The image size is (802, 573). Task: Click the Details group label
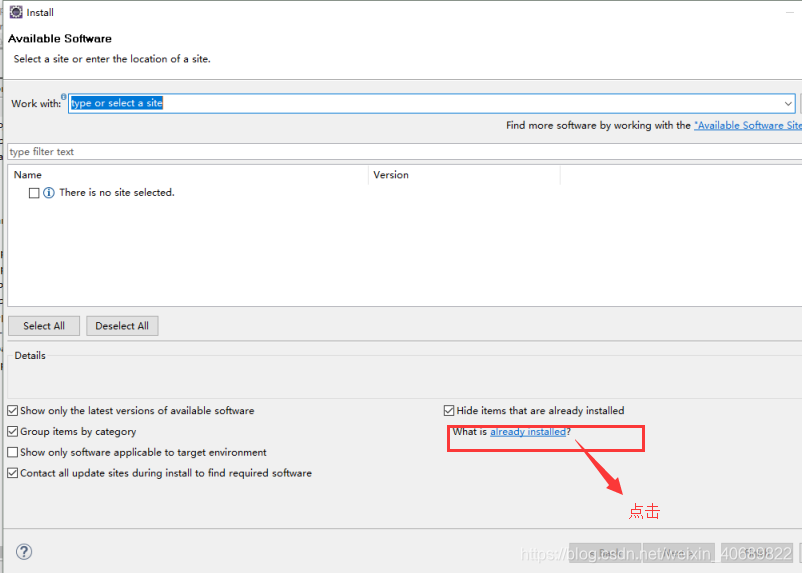[x=30, y=356]
